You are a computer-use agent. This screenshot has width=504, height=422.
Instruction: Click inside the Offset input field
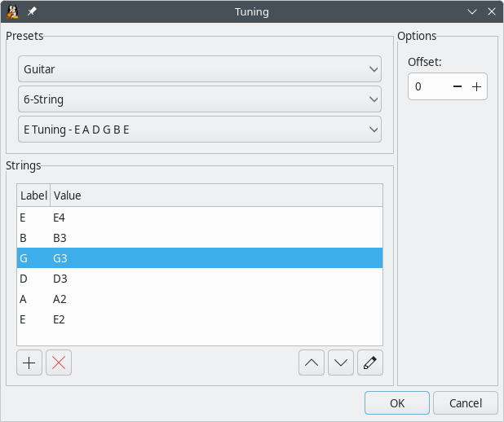click(429, 86)
